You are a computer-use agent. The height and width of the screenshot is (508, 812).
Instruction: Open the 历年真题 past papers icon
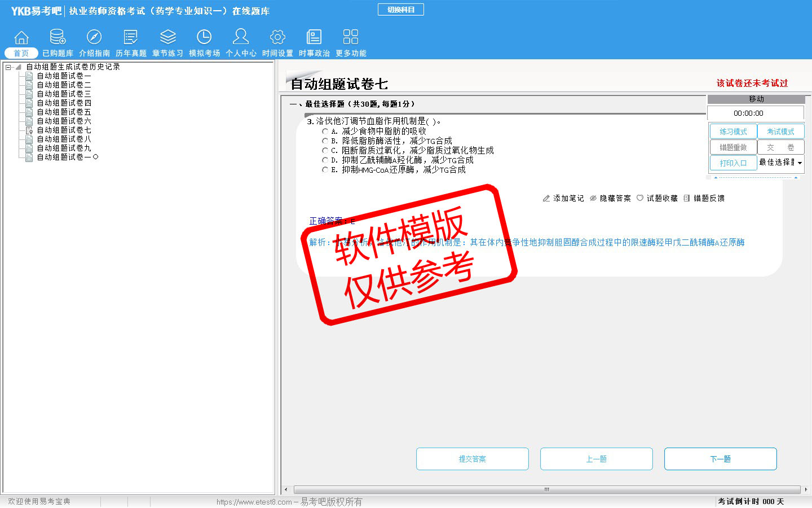tap(131, 38)
